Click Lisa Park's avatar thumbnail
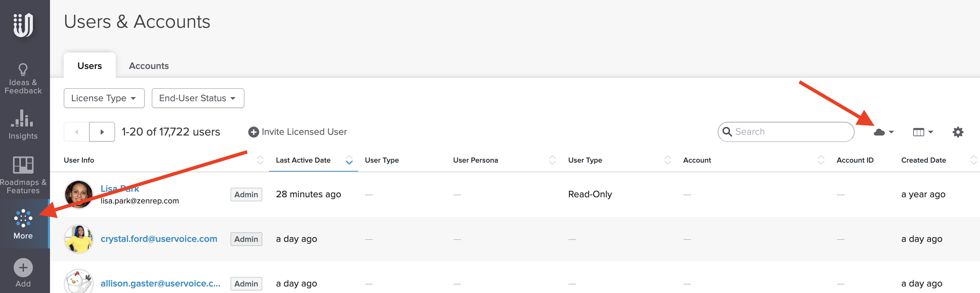The width and height of the screenshot is (980, 293). 78,194
